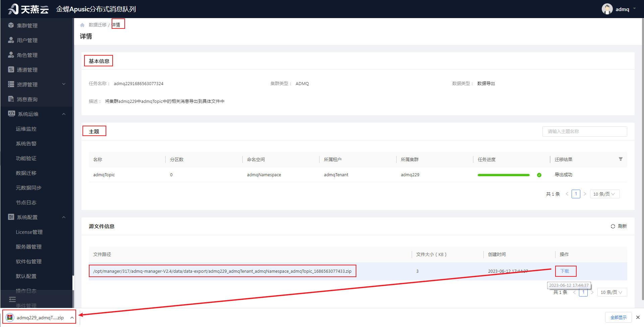Click the 任务进度 column header

(487, 159)
